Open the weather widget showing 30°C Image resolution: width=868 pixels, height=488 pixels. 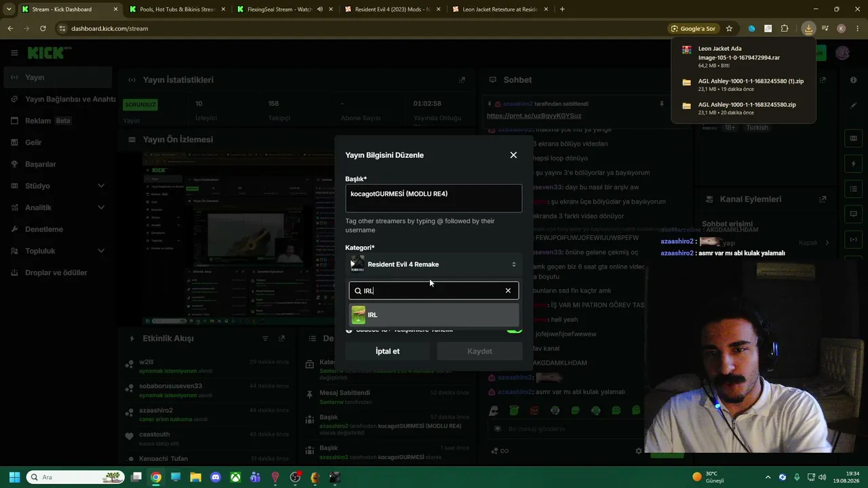coord(708,477)
